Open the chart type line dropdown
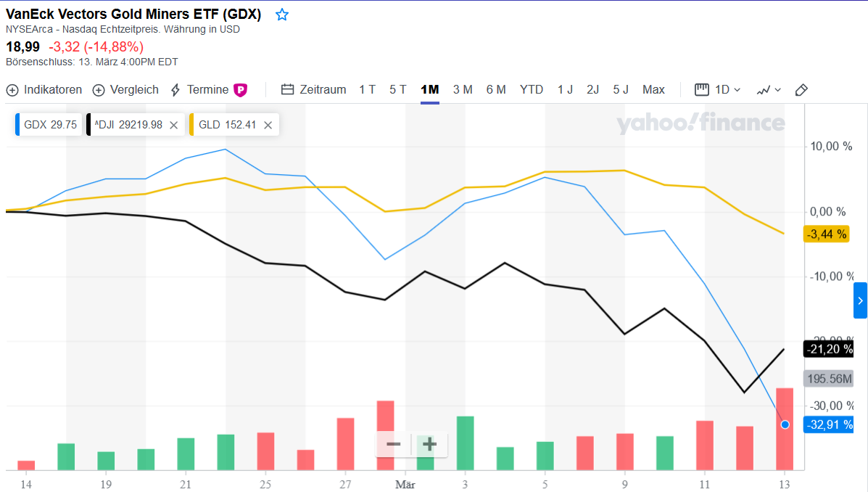The image size is (868, 492). 769,90
